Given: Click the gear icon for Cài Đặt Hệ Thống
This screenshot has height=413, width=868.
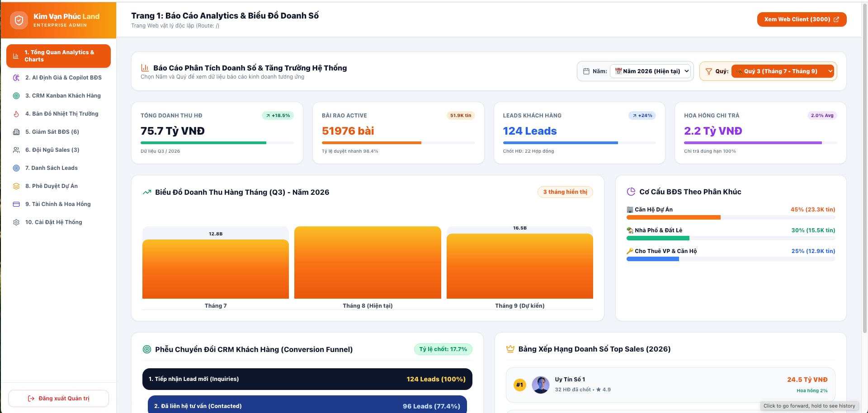Looking at the screenshot, I should coord(16,222).
